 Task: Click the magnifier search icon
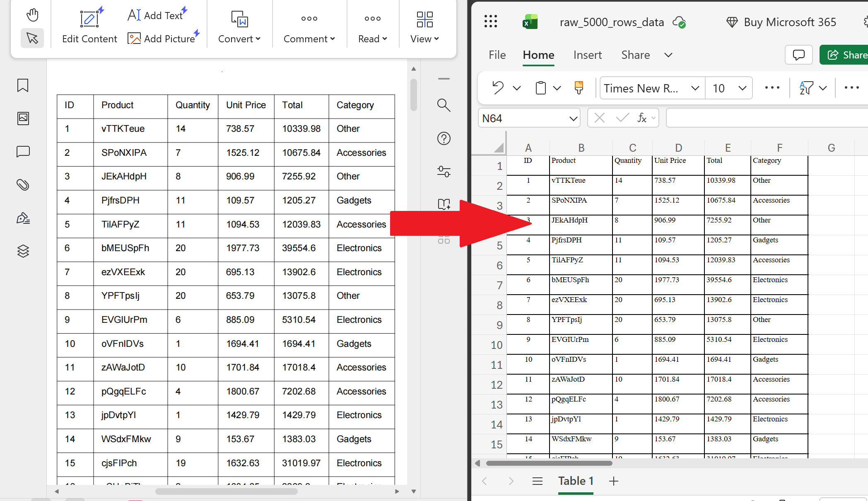tap(444, 105)
